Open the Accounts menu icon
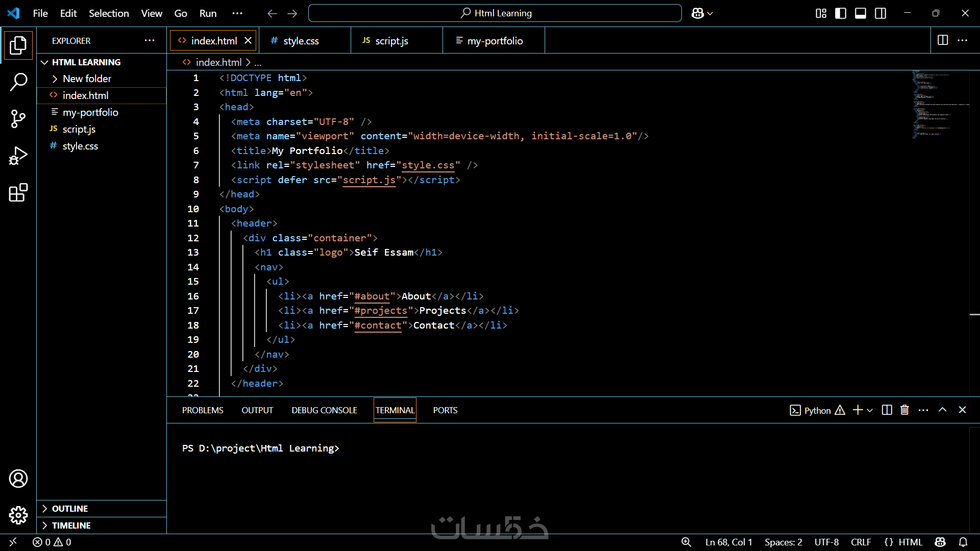Image resolution: width=980 pixels, height=551 pixels. [18, 479]
